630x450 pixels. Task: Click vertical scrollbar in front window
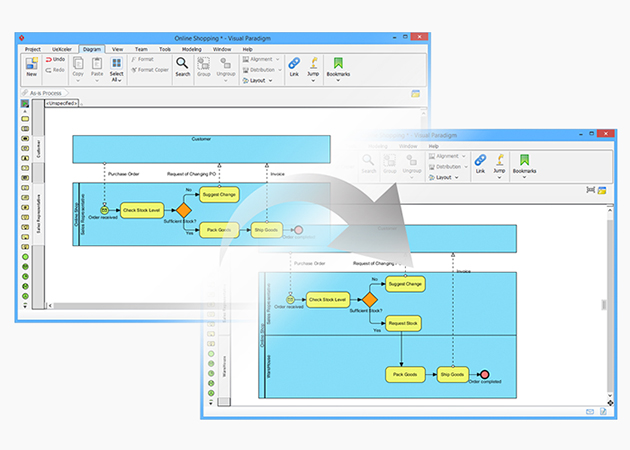point(610,305)
